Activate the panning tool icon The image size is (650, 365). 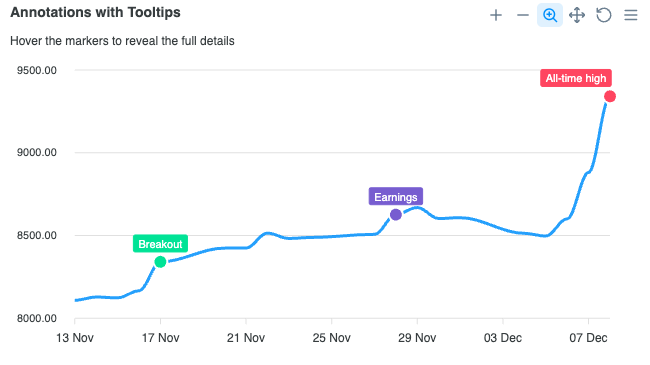point(577,15)
